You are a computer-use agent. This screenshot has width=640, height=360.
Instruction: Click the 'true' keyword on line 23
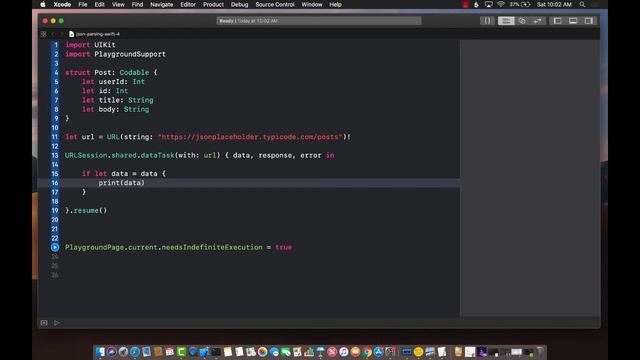pyautogui.click(x=284, y=247)
